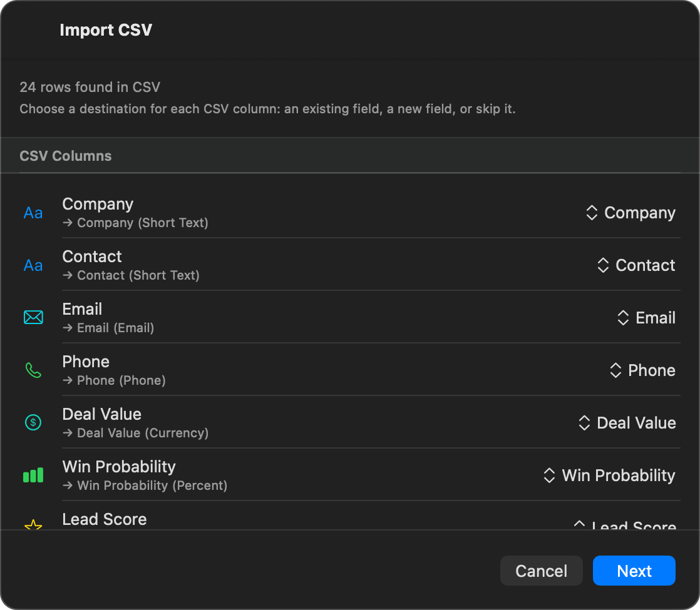Click the '→ Win Probability (Percent)' mapping text

(x=145, y=485)
